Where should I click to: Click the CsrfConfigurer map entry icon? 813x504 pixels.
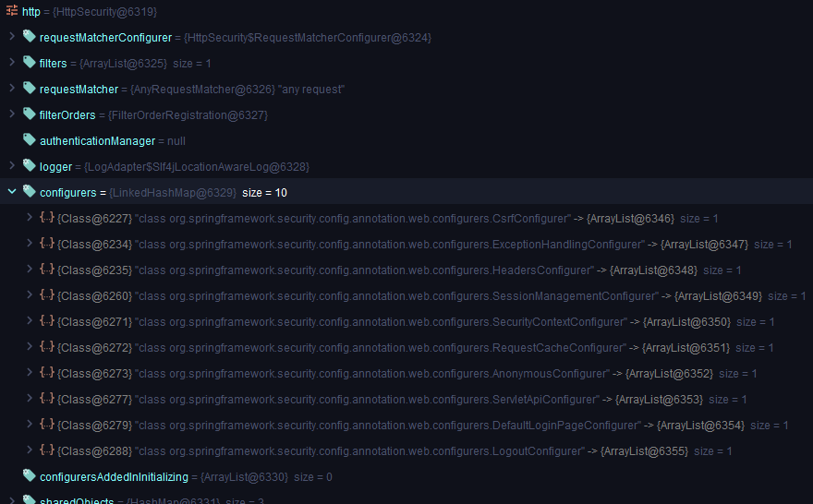click(46, 218)
